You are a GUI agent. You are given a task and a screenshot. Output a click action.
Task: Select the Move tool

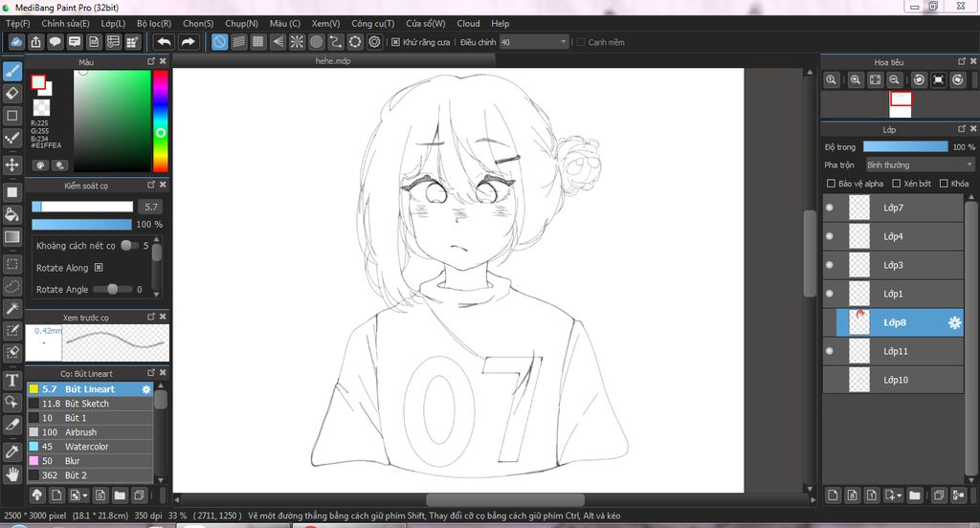pyautogui.click(x=11, y=165)
